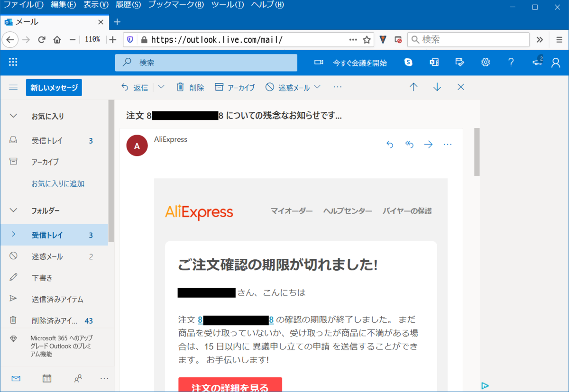Open the History menu
The width and height of the screenshot is (569, 392).
point(128,5)
